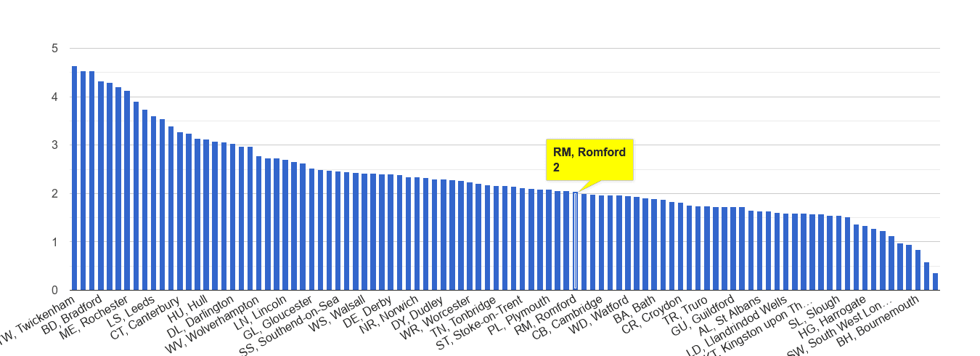Image resolution: width=980 pixels, height=356 pixels.
Task: Click the WD, Watford bar
Action: point(627,243)
